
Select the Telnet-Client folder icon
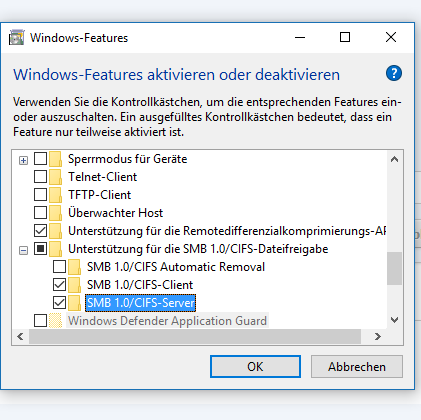tap(55, 177)
